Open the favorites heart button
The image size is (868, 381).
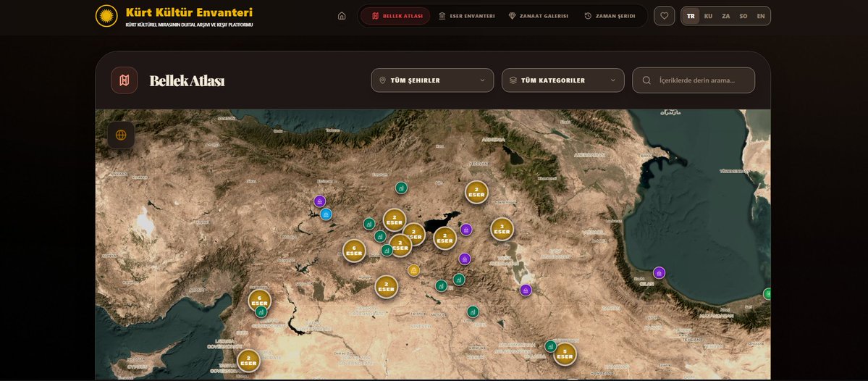point(665,16)
